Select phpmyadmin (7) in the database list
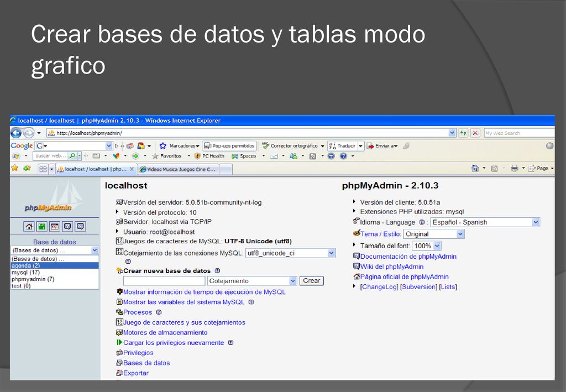The width and height of the screenshot is (566, 392). pyautogui.click(x=55, y=279)
